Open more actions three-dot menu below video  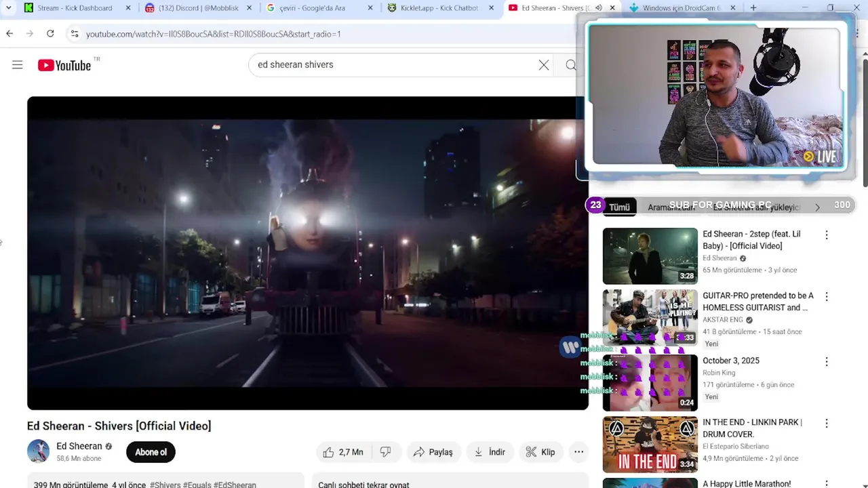[578, 452]
